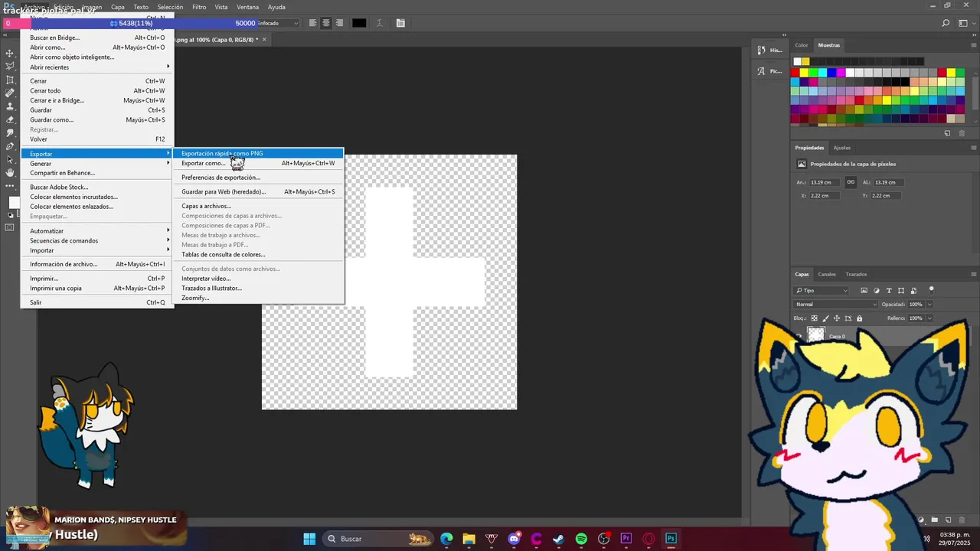Screen dimensions: 980x551
Task: Open Steam from the taskbar
Action: 559,539
